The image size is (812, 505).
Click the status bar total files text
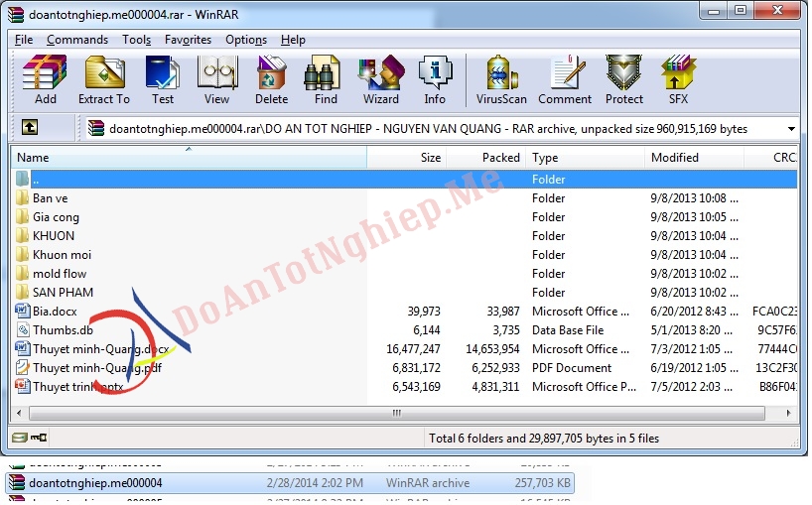[544, 439]
